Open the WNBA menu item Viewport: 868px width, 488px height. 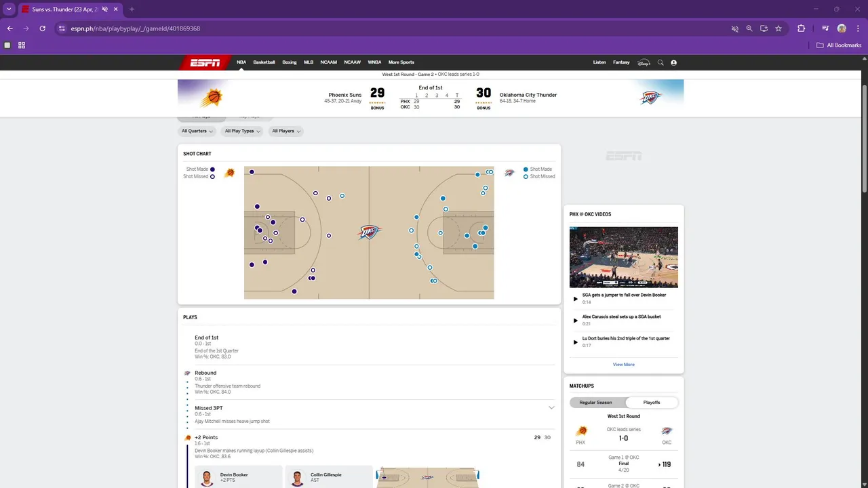[375, 62]
